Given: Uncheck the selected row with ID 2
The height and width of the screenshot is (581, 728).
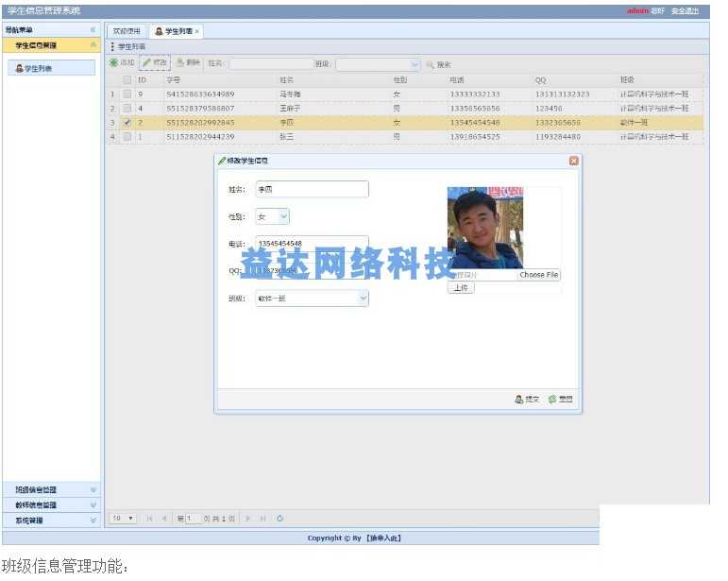Looking at the screenshot, I should [127, 123].
